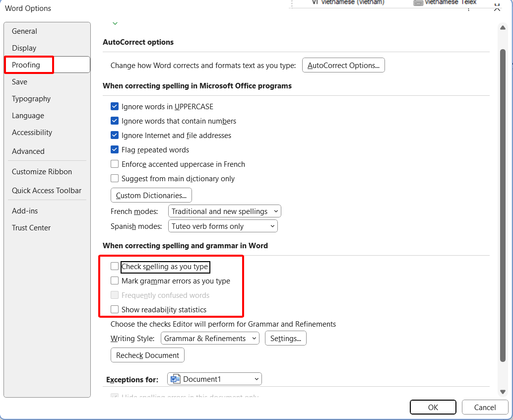Enable Enforce accented uppercase in French
Viewport: 513px width, 420px height.
click(x=115, y=164)
